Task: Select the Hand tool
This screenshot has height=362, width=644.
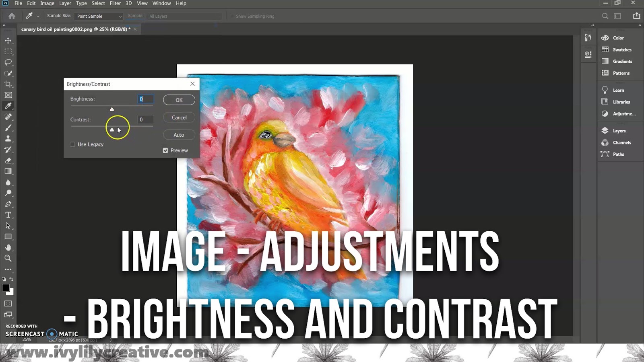Action: pos(8,247)
